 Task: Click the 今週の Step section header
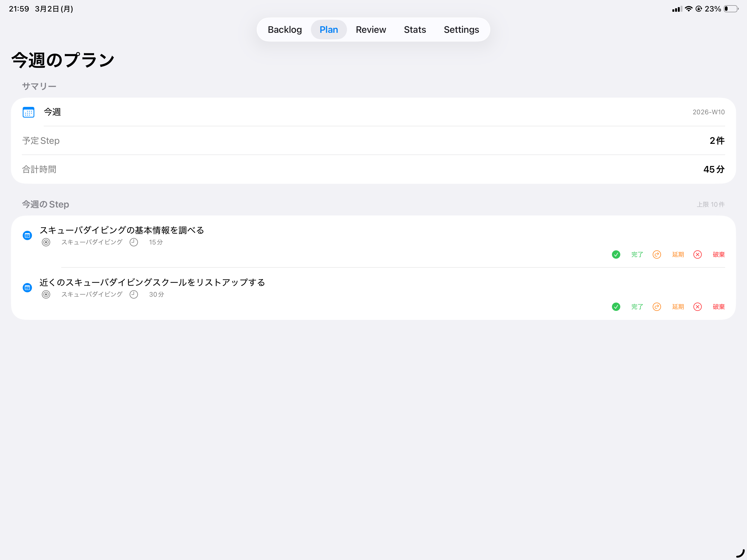[x=46, y=204]
